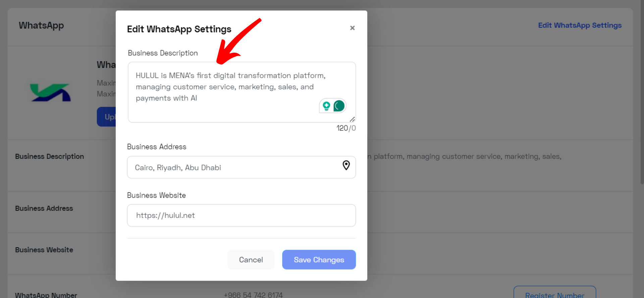
Task: Open Edit WhatsApp Settings link in background page
Action: [580, 25]
